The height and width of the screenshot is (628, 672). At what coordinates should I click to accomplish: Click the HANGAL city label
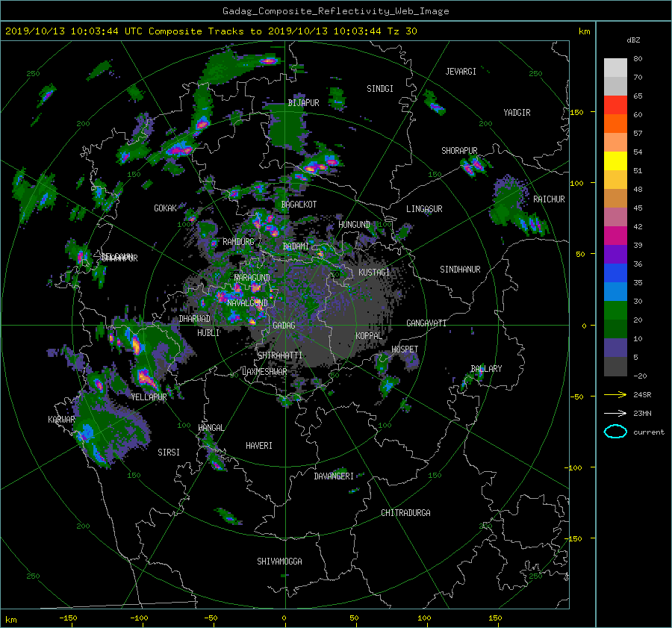pos(211,428)
